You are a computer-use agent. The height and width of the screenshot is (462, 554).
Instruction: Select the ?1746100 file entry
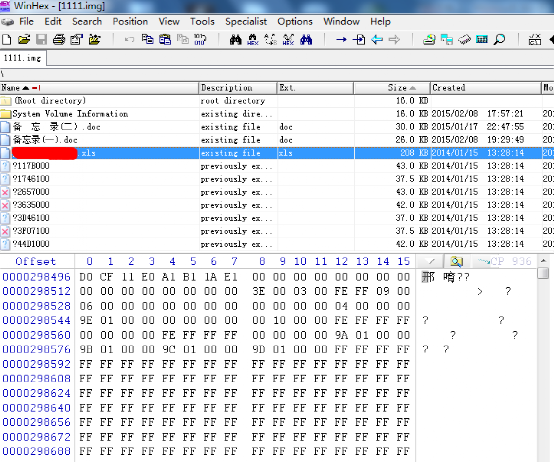pos(277,179)
